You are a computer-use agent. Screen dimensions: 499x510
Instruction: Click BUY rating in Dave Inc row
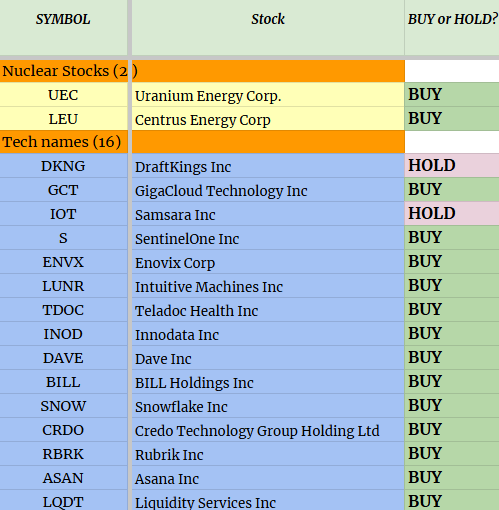(x=452, y=358)
